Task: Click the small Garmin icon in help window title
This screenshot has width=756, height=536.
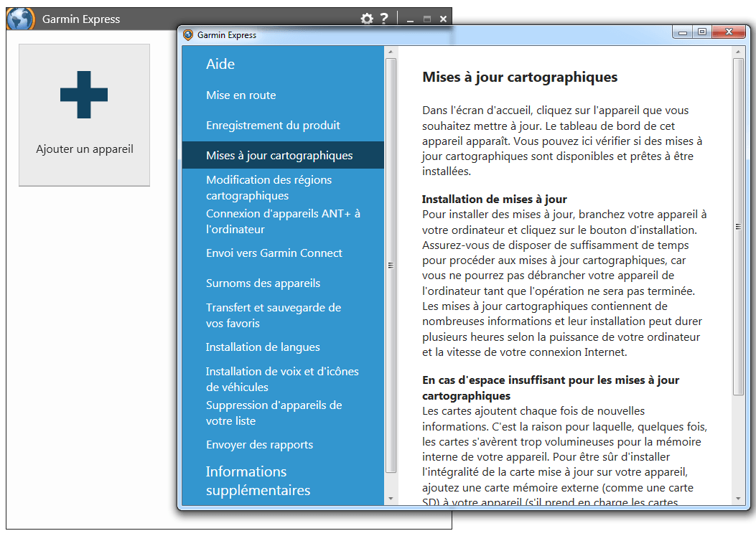Action: (x=188, y=34)
